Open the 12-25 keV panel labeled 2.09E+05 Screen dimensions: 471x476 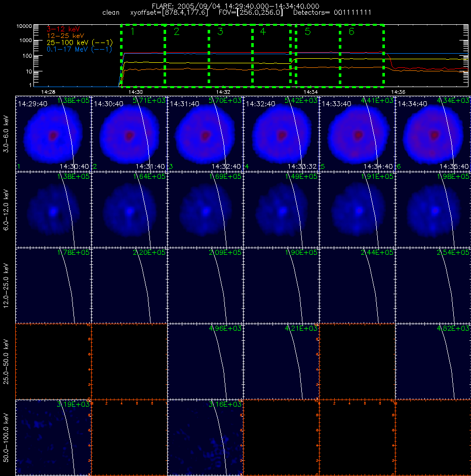coord(205,286)
